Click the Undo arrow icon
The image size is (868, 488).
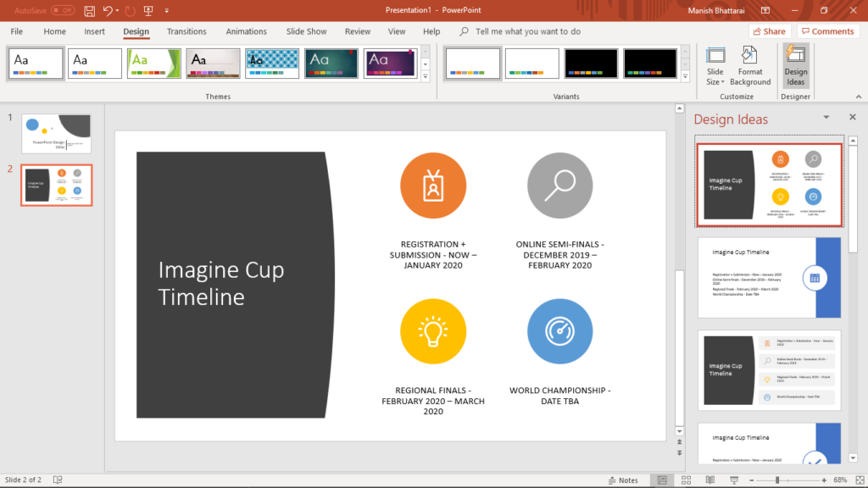(x=108, y=10)
